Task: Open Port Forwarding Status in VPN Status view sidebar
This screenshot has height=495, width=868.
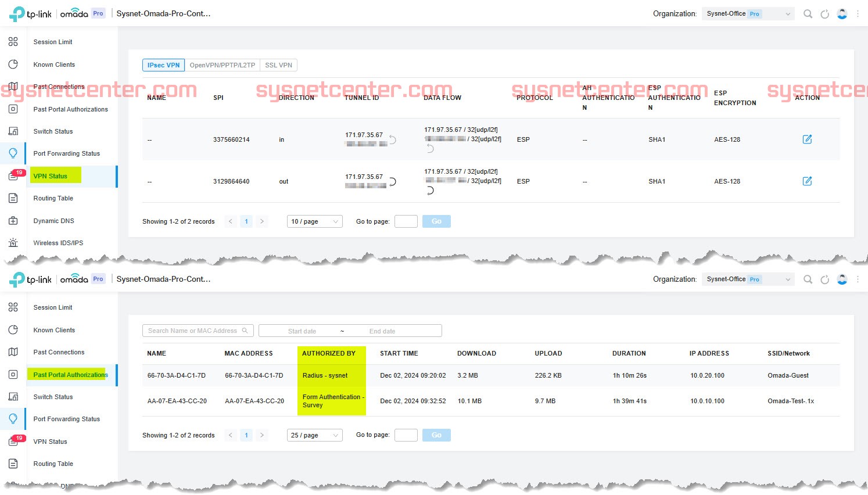Action: (66, 153)
